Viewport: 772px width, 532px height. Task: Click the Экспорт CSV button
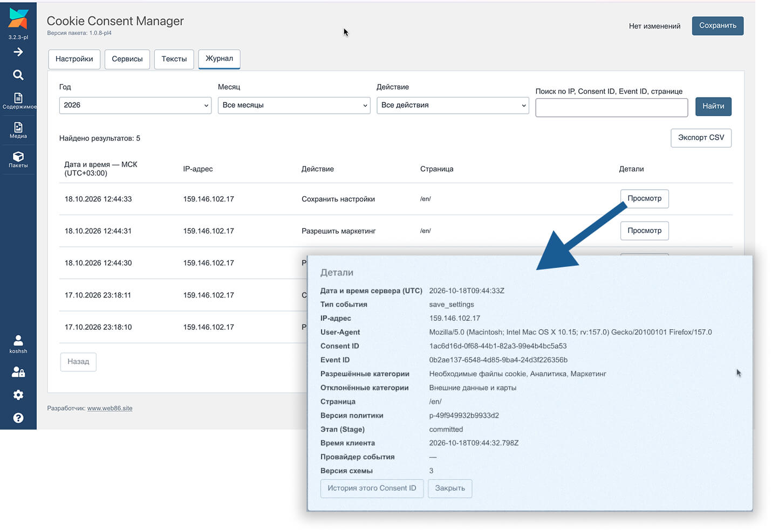(x=701, y=137)
